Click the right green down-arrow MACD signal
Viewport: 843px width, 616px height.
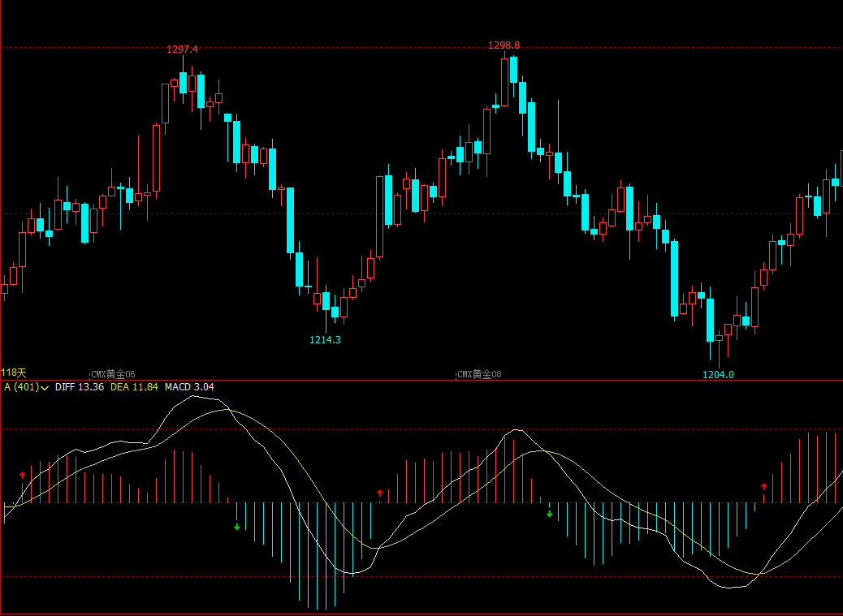tap(550, 514)
